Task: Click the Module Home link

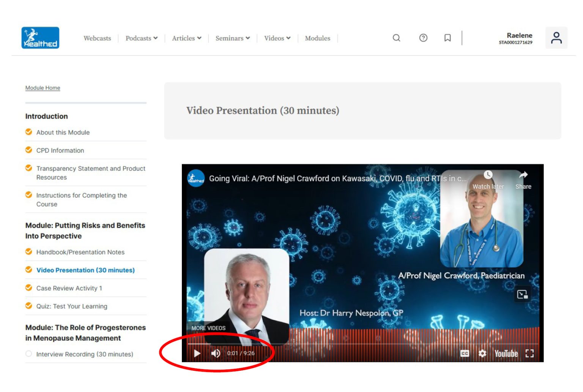Action: [43, 88]
